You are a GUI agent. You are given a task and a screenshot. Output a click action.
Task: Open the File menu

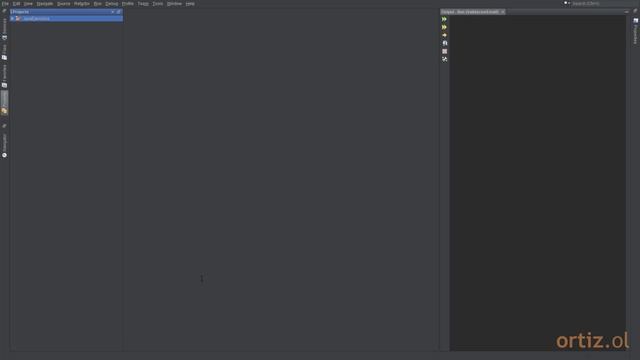pos(5,4)
